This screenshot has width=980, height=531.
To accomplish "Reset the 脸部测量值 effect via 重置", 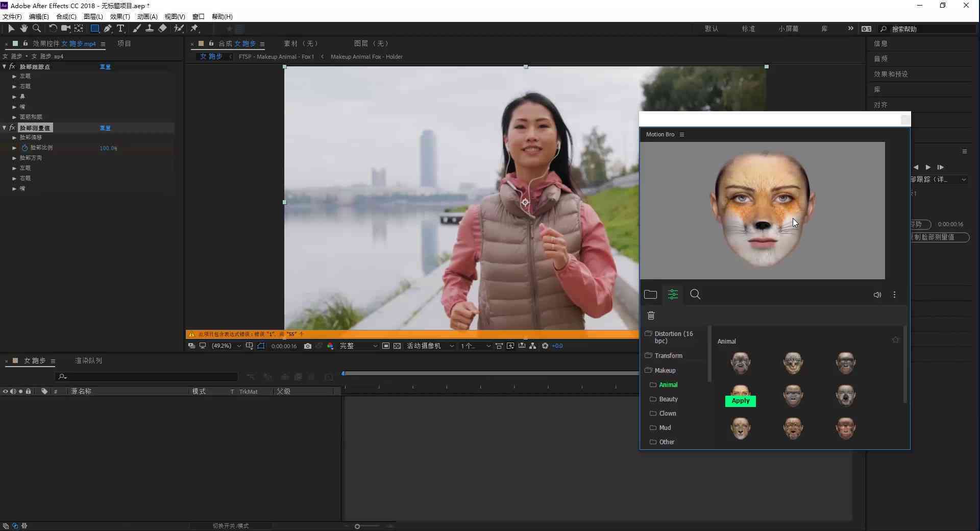I will click(x=105, y=128).
